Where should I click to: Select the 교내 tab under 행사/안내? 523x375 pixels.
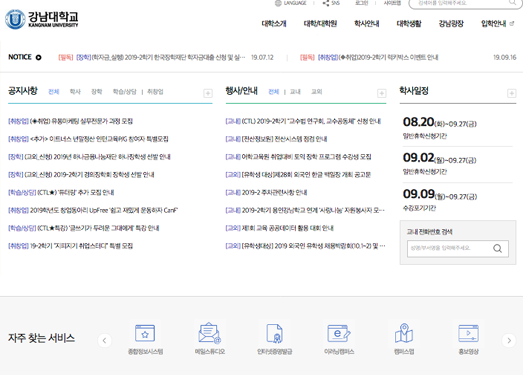tap(295, 92)
